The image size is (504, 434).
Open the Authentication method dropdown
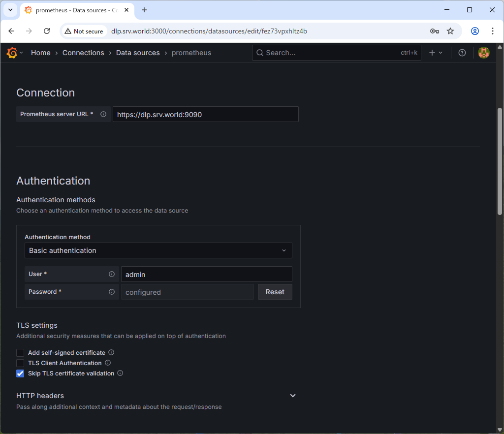pyautogui.click(x=158, y=250)
